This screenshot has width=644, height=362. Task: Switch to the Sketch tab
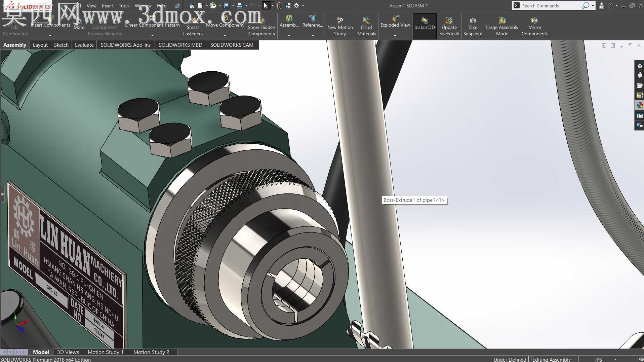(61, 45)
